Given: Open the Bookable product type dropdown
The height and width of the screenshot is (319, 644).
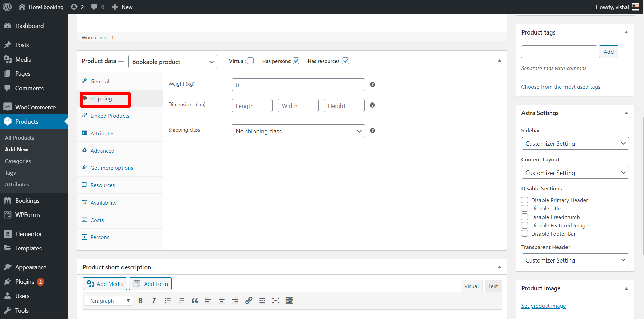Looking at the screenshot, I should 173,62.
